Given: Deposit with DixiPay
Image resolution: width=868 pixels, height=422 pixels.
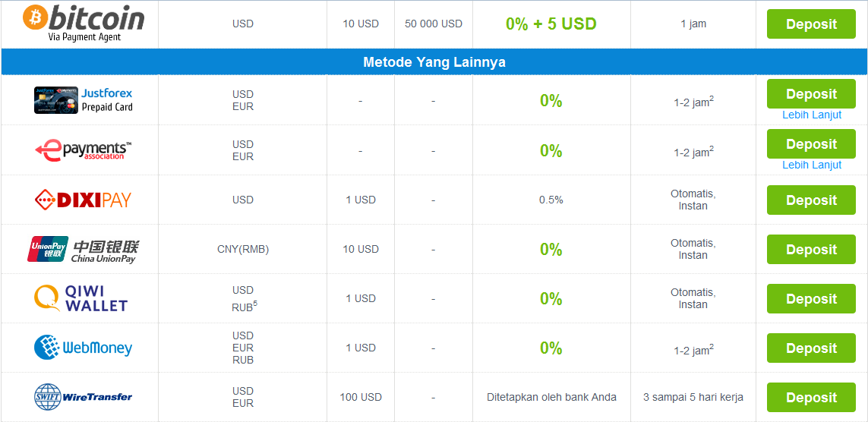Looking at the screenshot, I should click(x=811, y=200).
